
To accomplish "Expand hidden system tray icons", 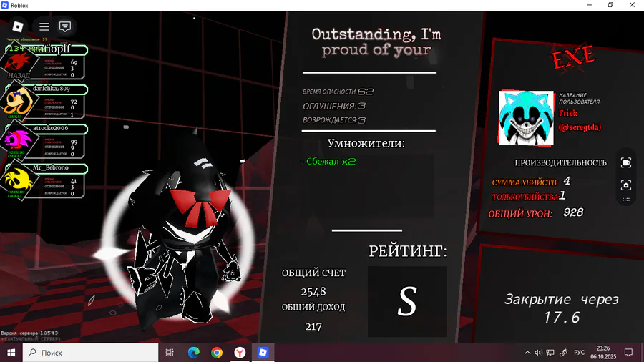I will 527,353.
